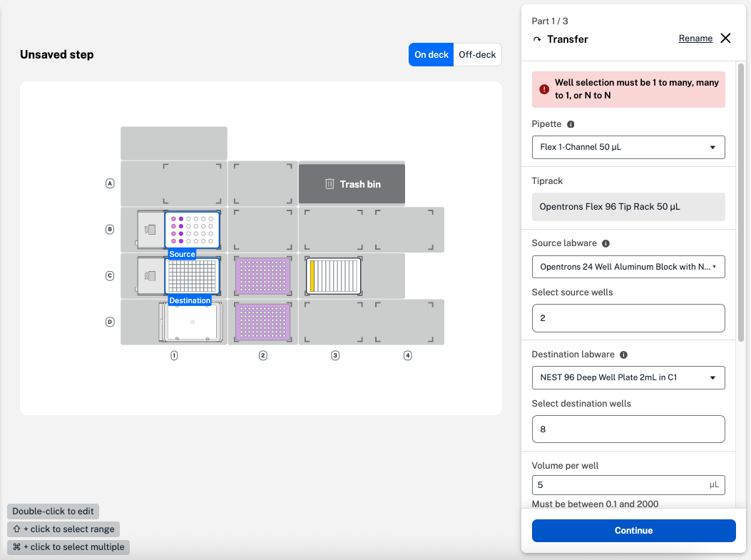Viewport: 751px width, 560px height.
Task: Select the purple tip rack in slot C2
Action: tap(262, 276)
